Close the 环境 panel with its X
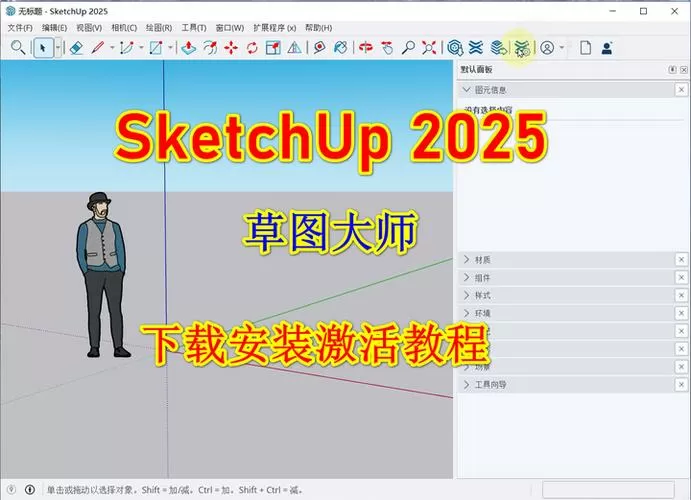 coord(681,313)
